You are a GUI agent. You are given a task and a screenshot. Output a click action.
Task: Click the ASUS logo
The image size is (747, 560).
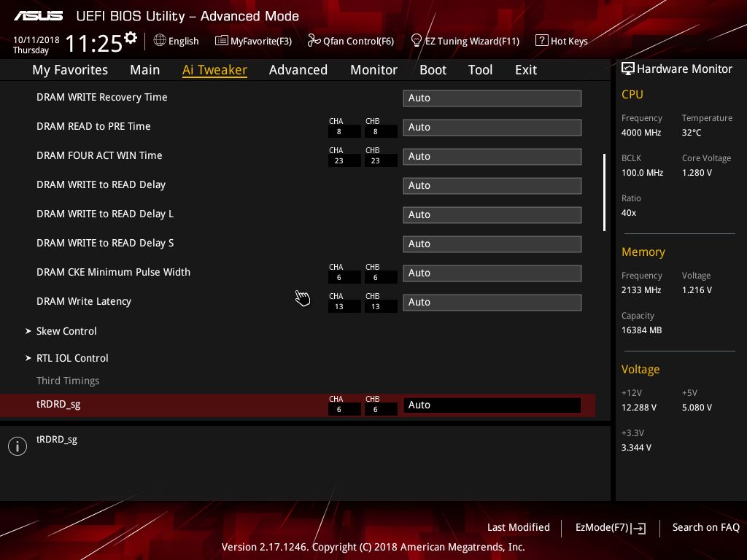[38, 16]
